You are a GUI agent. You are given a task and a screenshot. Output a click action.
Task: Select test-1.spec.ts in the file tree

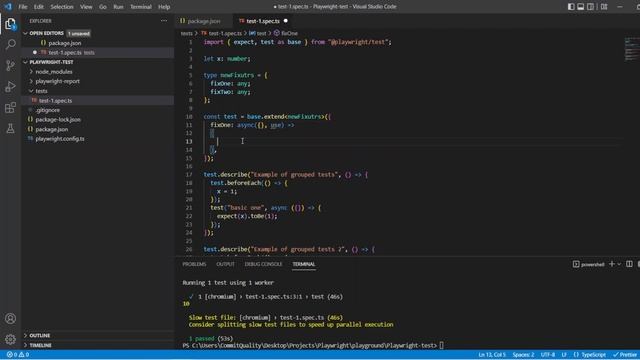click(56, 100)
